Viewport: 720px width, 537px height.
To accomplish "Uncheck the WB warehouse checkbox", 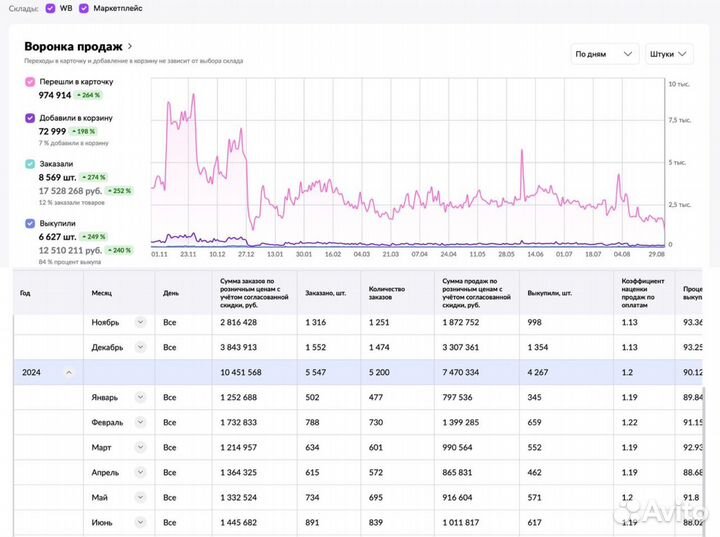I will [51, 8].
